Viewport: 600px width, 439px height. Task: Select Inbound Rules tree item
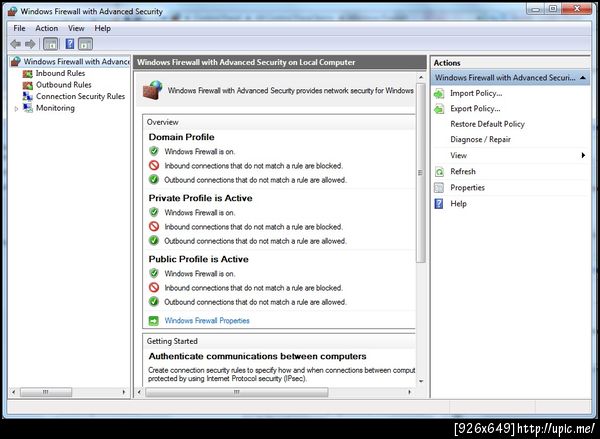60,73
